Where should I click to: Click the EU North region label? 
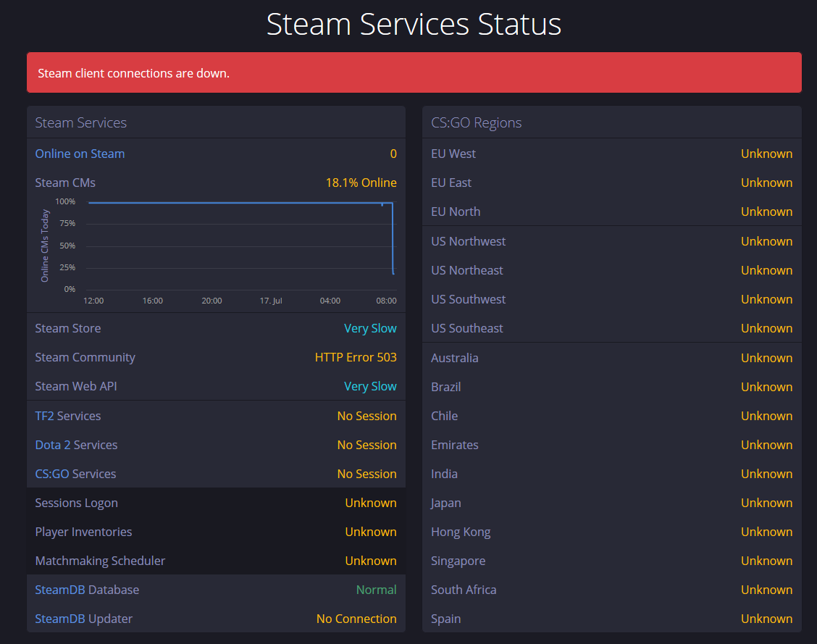pyautogui.click(x=456, y=212)
